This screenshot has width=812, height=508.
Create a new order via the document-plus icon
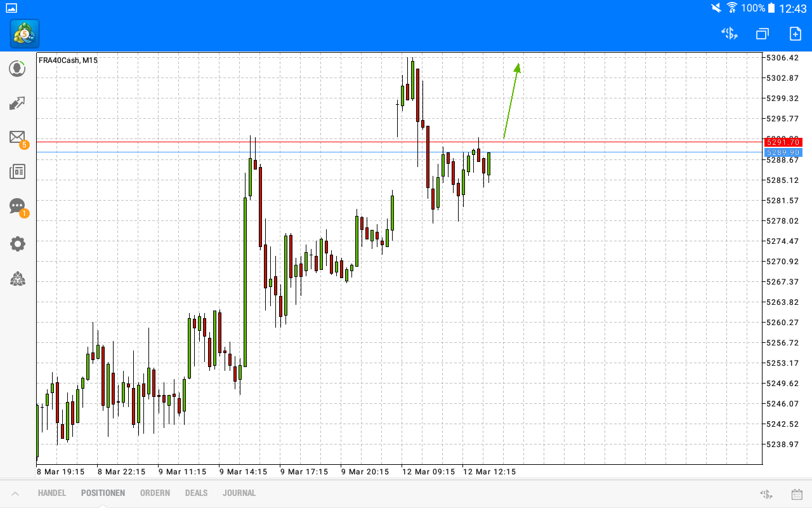tap(795, 34)
